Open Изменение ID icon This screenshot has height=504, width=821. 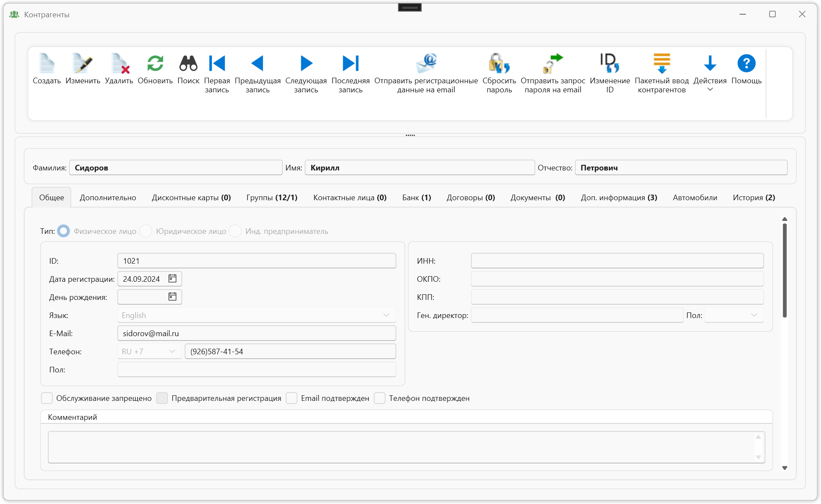[x=609, y=63]
